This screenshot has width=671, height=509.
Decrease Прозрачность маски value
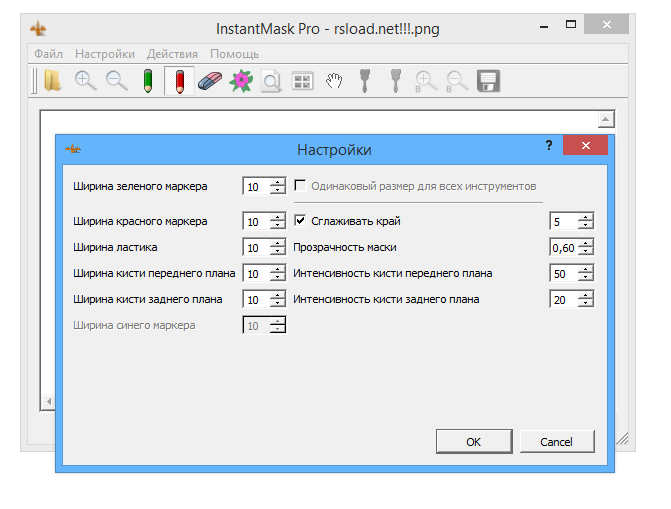[585, 251]
